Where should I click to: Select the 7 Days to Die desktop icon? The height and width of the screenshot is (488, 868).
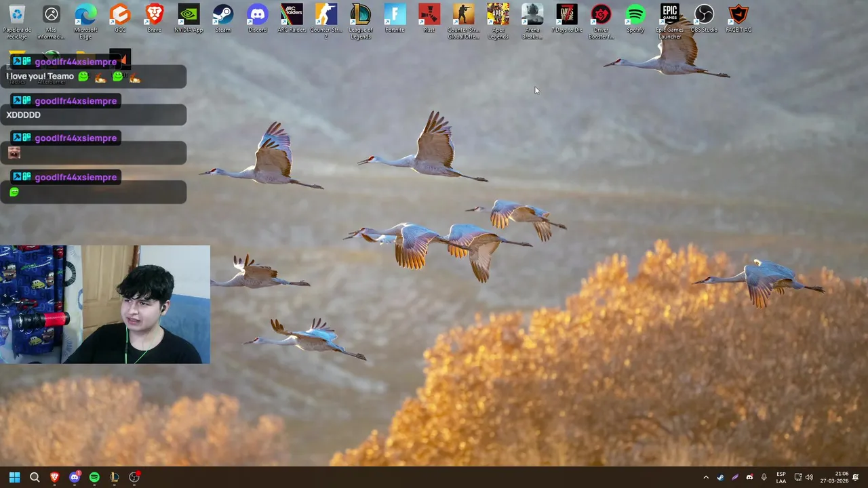(567, 18)
